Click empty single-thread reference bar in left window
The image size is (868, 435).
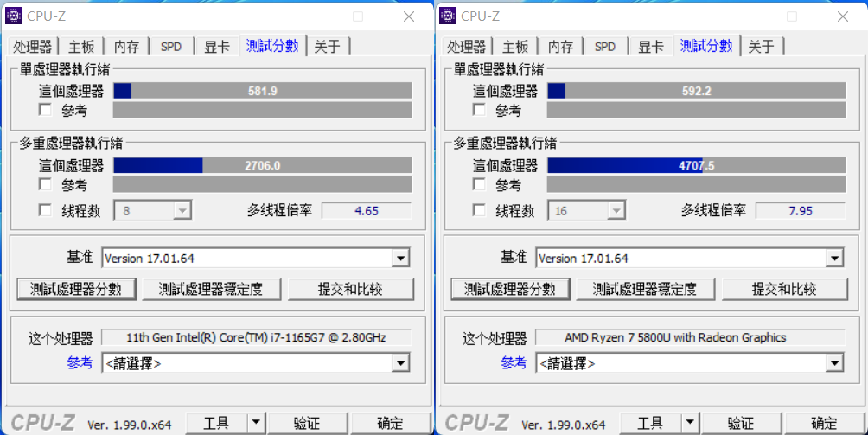(263, 110)
